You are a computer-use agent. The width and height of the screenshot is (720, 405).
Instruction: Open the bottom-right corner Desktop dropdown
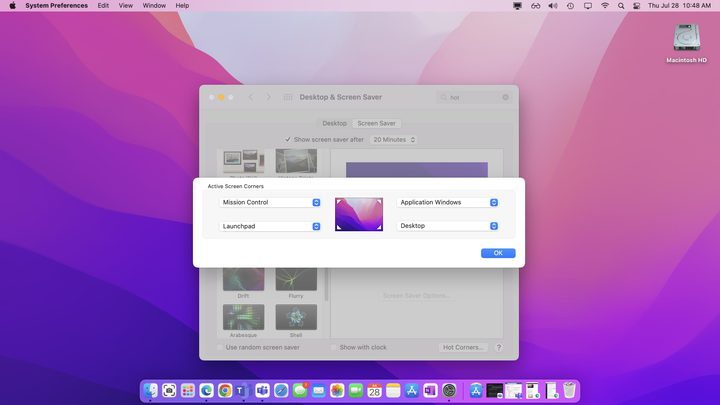pos(448,226)
